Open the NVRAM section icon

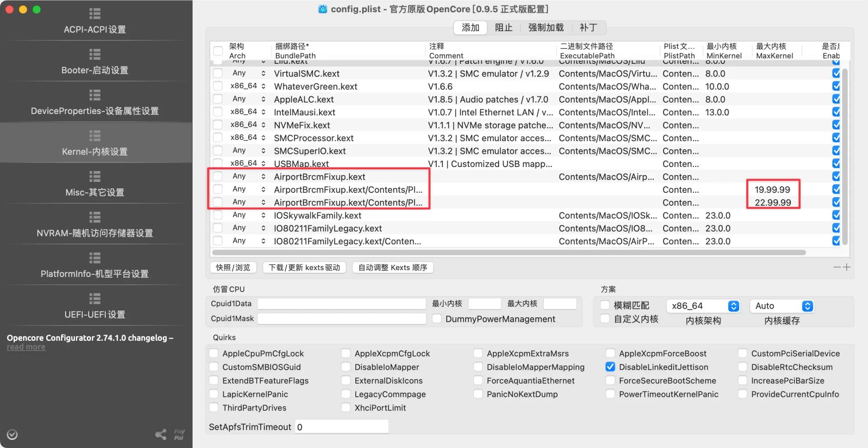pyautogui.click(x=94, y=217)
